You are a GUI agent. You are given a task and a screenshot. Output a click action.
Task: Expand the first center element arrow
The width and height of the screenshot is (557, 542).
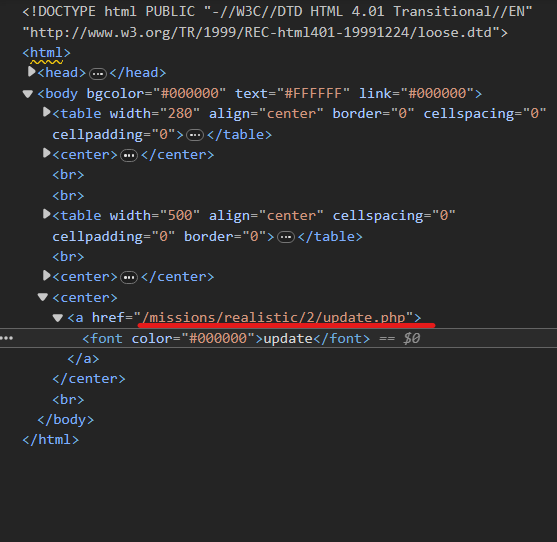pos(47,153)
